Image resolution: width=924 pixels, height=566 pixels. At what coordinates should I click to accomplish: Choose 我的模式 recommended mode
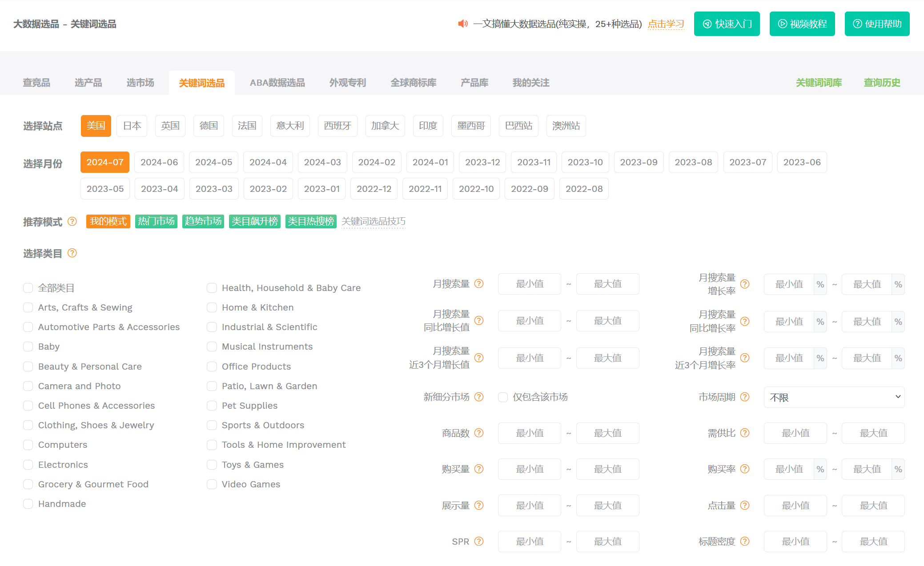click(x=108, y=221)
